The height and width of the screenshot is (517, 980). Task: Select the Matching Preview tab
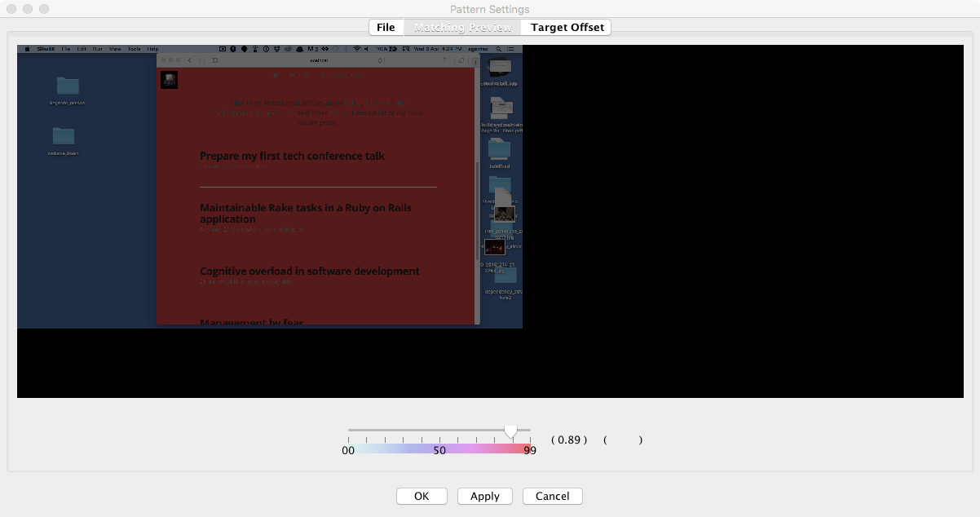click(x=462, y=28)
